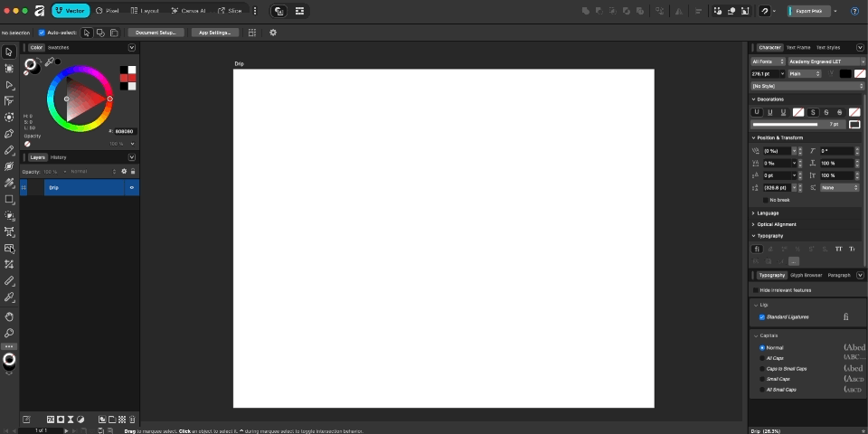This screenshot has width=868, height=434.
Task: Click the layer lock icon
Action: coord(133,172)
